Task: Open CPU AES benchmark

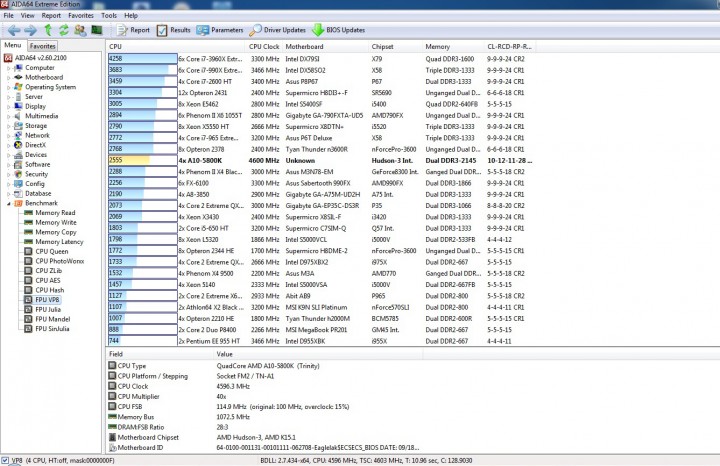Action: click(42, 281)
